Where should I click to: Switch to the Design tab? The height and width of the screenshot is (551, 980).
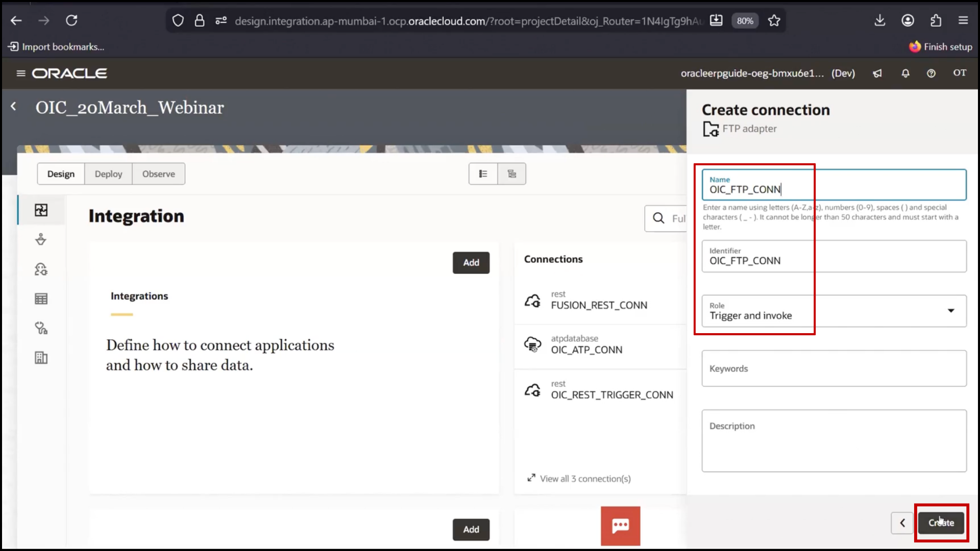point(61,174)
